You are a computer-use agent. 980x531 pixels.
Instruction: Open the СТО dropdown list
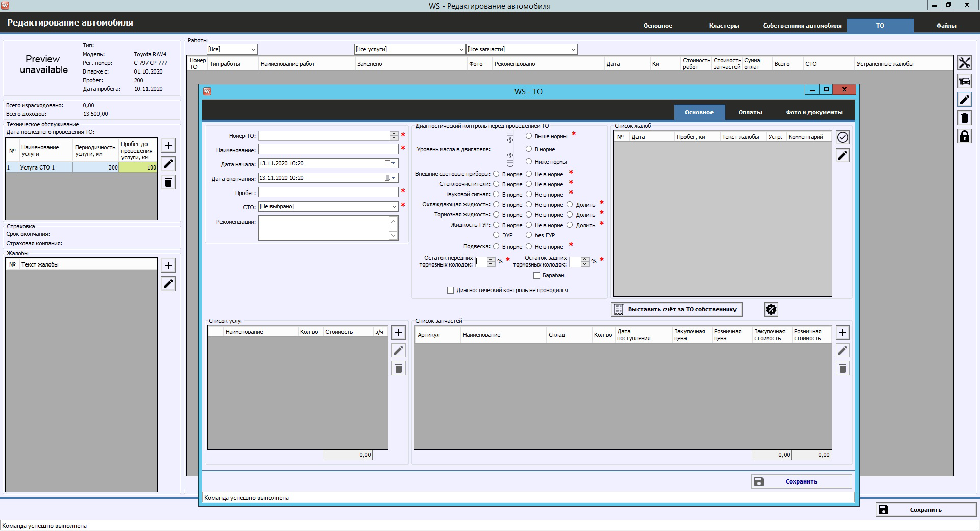click(x=394, y=207)
